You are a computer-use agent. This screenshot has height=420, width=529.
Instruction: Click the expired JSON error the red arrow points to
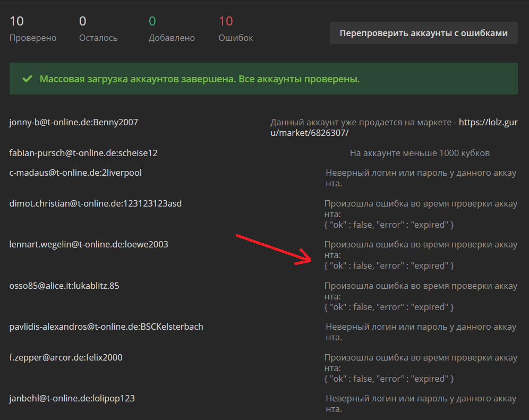click(x=389, y=265)
